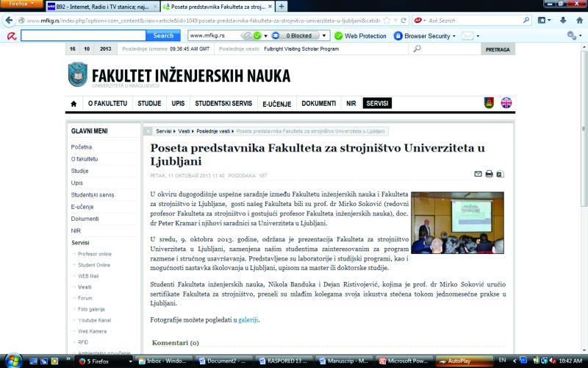Click the faculty crest logo
Viewport: 588px width, 368px height.
point(78,74)
